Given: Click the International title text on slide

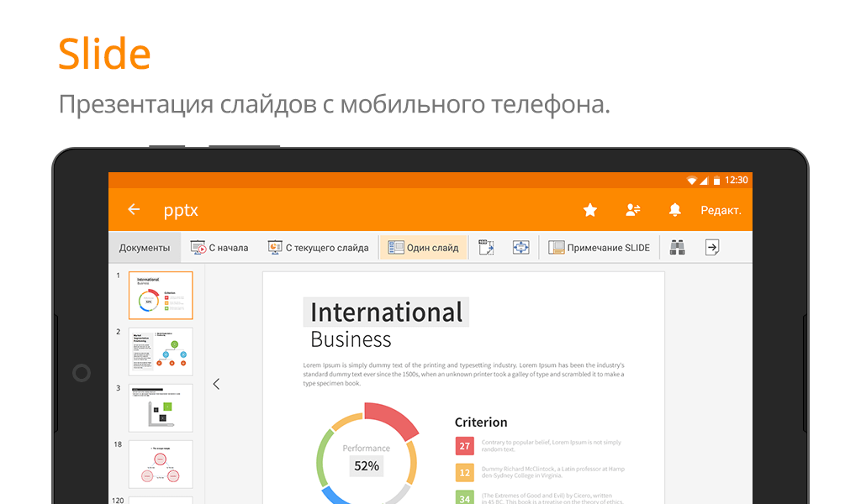Looking at the screenshot, I should (386, 312).
